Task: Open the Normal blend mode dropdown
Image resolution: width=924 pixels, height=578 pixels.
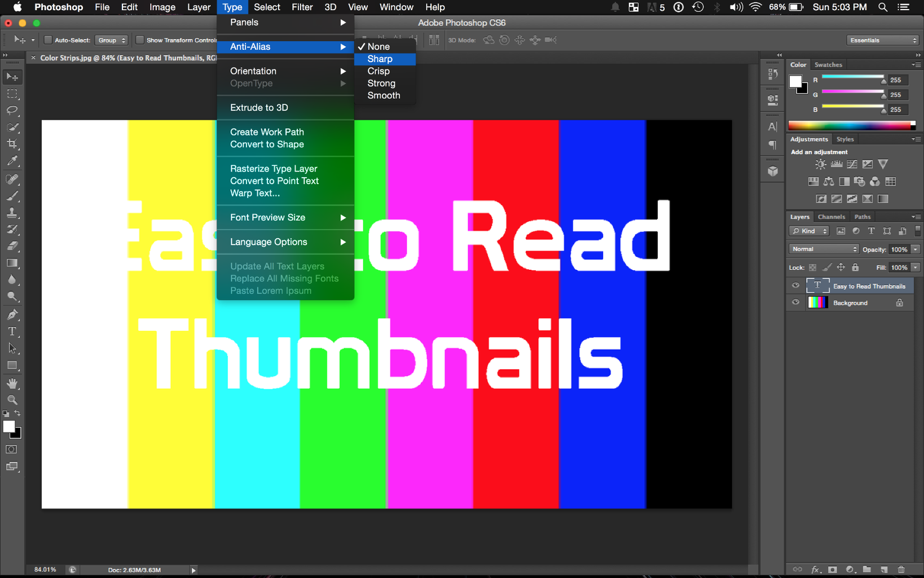Action: coord(823,249)
